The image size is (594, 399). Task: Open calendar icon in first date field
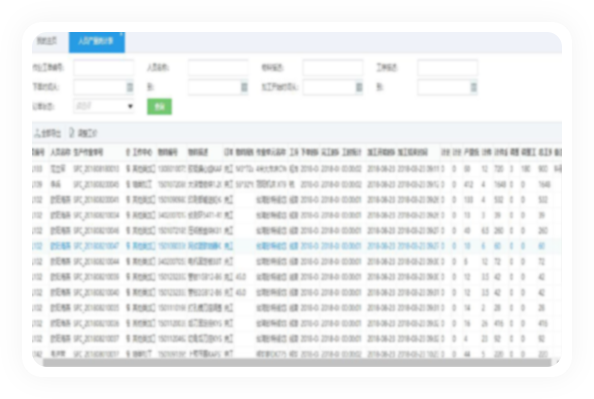pyautogui.click(x=130, y=87)
